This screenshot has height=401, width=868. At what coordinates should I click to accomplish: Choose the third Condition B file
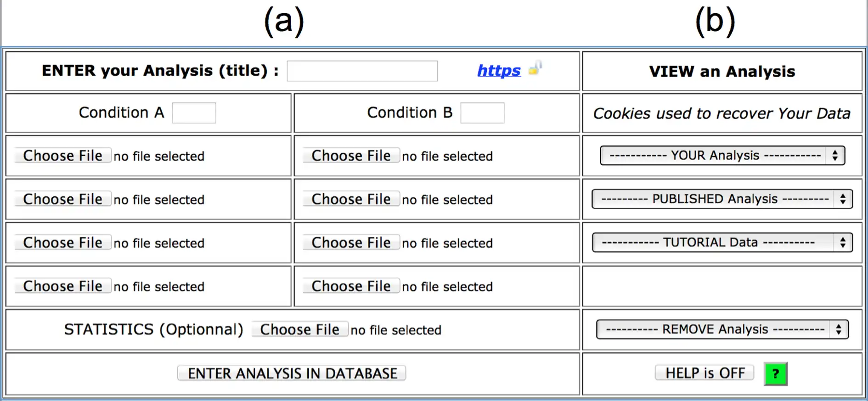[351, 243]
